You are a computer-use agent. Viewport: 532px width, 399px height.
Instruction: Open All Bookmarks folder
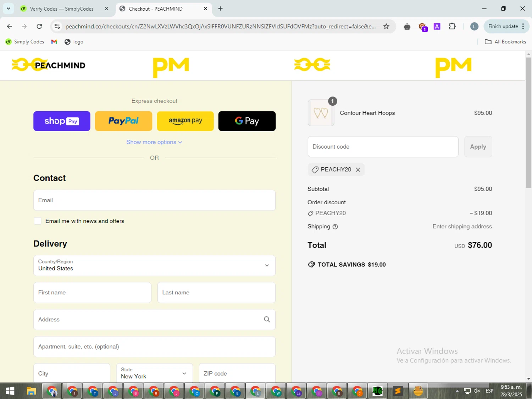pos(505,41)
